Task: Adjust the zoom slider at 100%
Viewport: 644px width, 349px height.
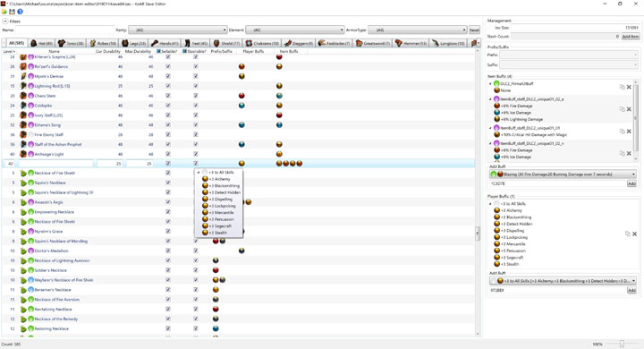Action: (x=622, y=344)
